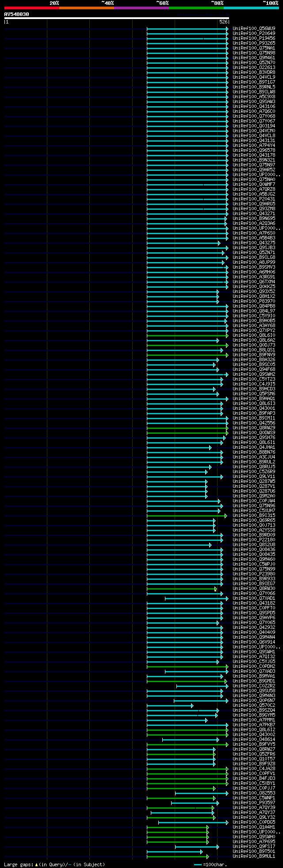The height and width of the screenshot is (868, 283).
Task: Select the UniRef100_Q6TXM4 label
Action: click(254, 282)
